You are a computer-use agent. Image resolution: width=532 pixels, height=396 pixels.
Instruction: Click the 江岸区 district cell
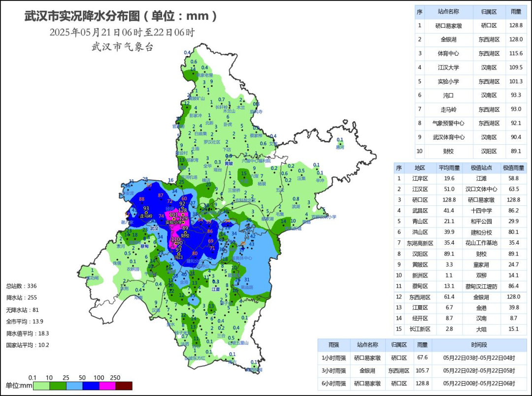coord(420,178)
